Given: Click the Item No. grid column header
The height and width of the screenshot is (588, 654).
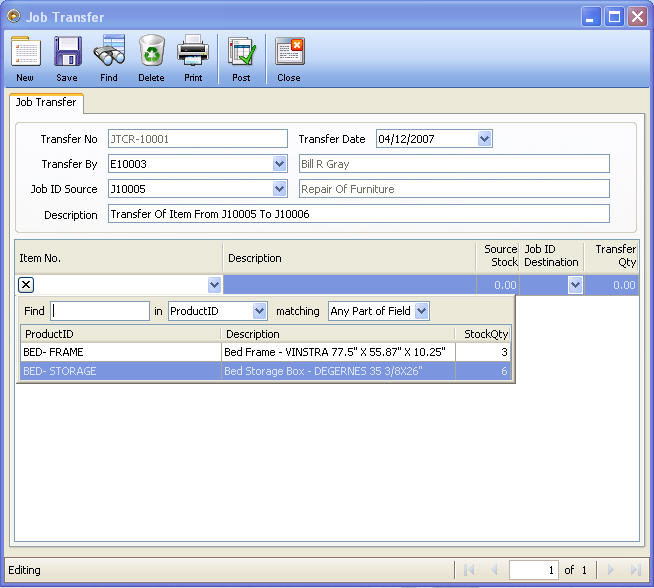Looking at the screenshot, I should (119, 258).
